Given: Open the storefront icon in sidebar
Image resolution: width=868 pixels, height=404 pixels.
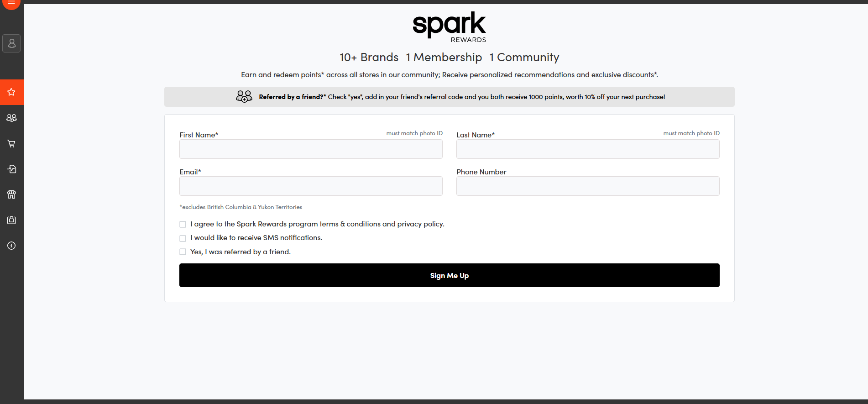Looking at the screenshot, I should coord(12,194).
